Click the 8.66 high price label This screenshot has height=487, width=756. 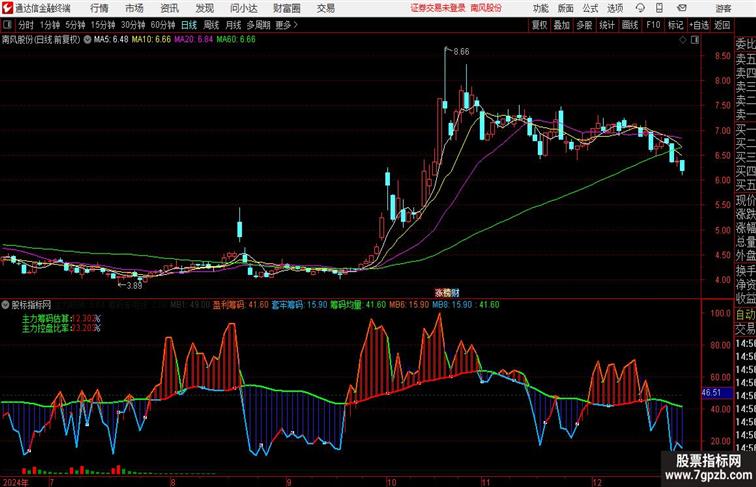tap(461, 52)
